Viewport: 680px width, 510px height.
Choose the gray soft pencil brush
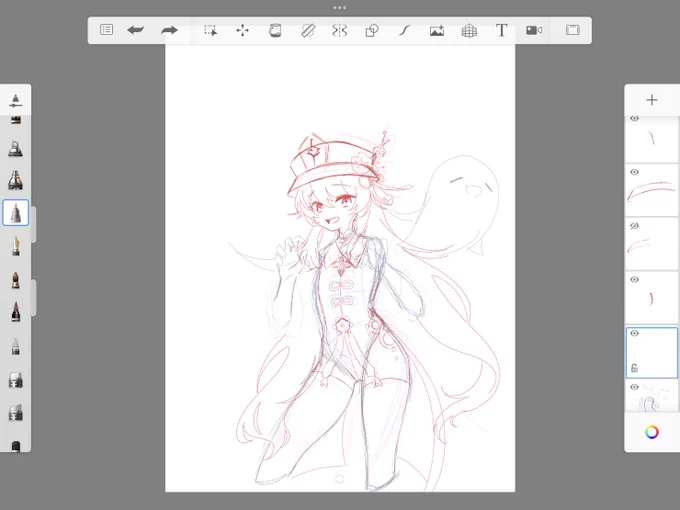coord(16,347)
